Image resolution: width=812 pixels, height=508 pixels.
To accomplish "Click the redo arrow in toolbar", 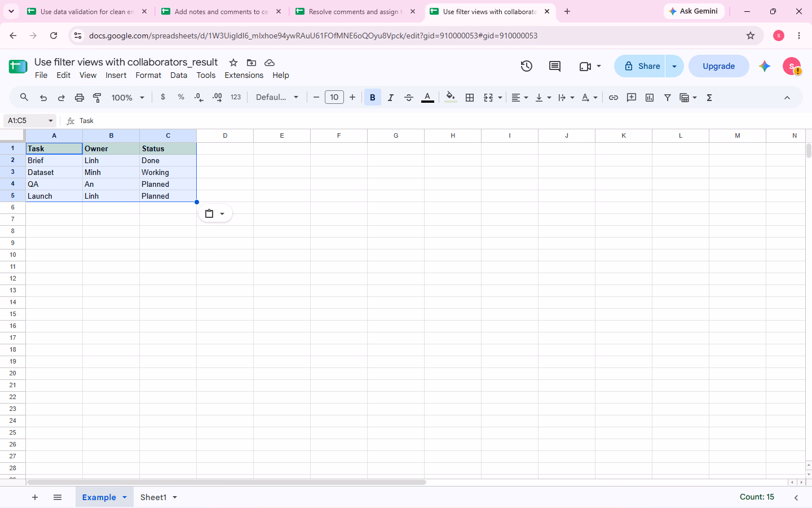I will (61, 98).
